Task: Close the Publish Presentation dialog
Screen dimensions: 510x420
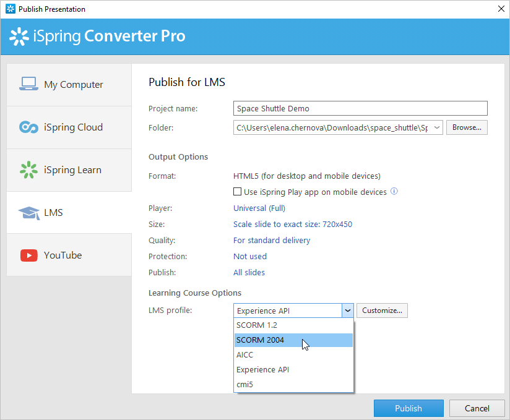Action: 501,9
